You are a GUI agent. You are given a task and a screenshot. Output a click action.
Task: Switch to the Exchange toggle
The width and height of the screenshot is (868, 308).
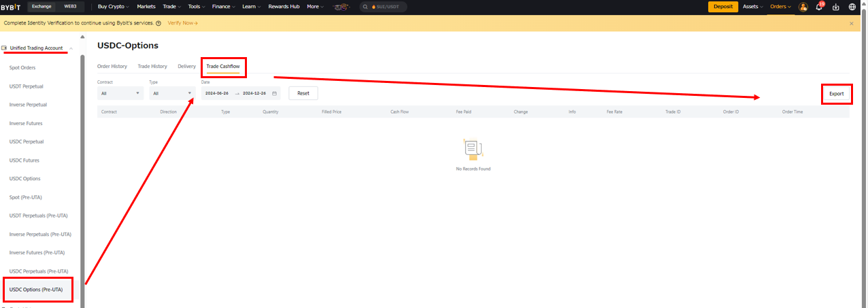tap(41, 7)
